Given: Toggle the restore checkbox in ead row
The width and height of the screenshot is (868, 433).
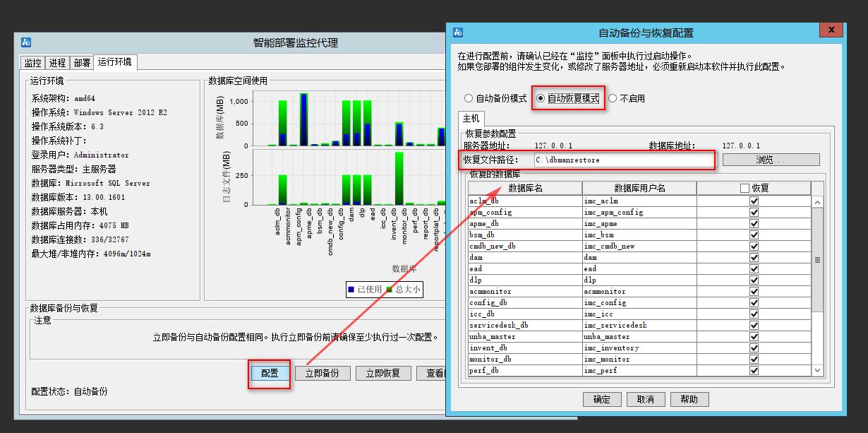Looking at the screenshot, I should (x=754, y=269).
